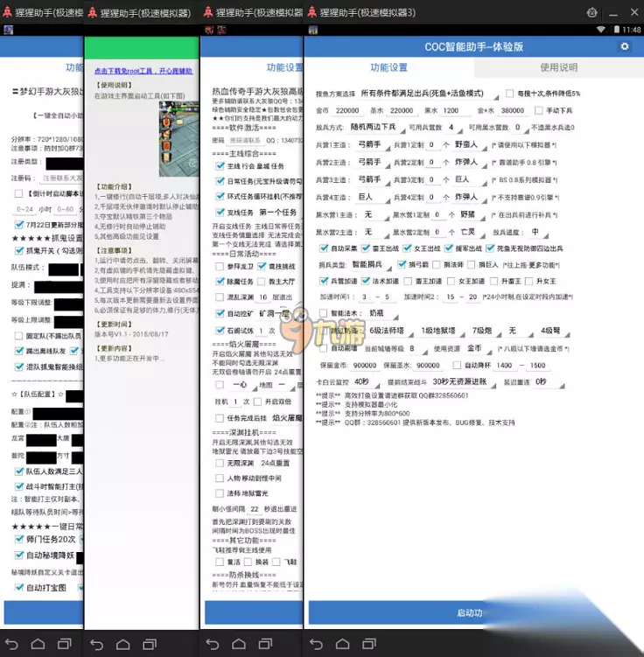The width and height of the screenshot is (644, 657).
Task: Select 功能设置 tab in 热血传奇 window
Action: coord(284,67)
